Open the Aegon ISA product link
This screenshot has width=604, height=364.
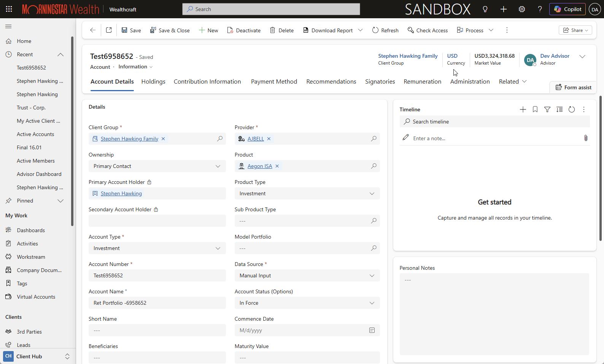(260, 166)
